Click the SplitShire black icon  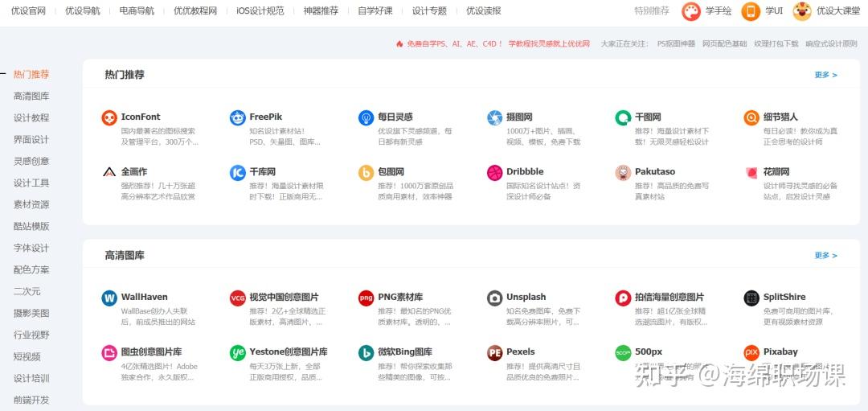(x=751, y=298)
